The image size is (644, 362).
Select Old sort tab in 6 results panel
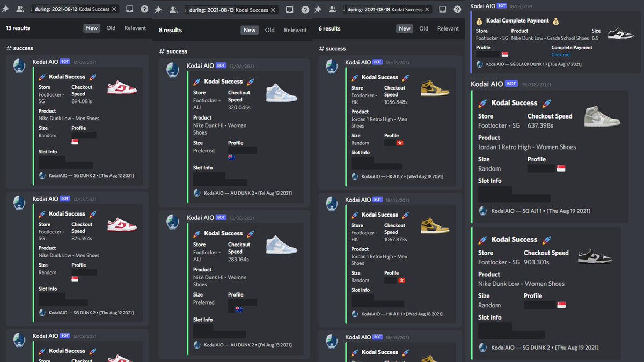pos(424,28)
